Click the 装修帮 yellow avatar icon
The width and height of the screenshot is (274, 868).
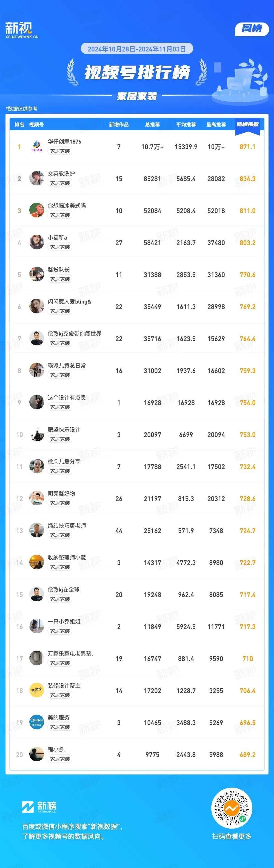pyautogui.click(x=36, y=690)
